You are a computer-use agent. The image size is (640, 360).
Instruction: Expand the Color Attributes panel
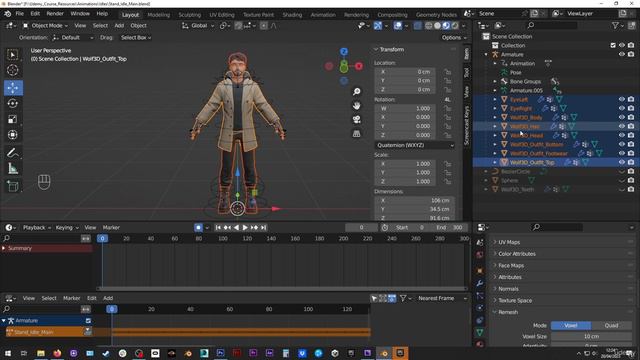[516, 254]
